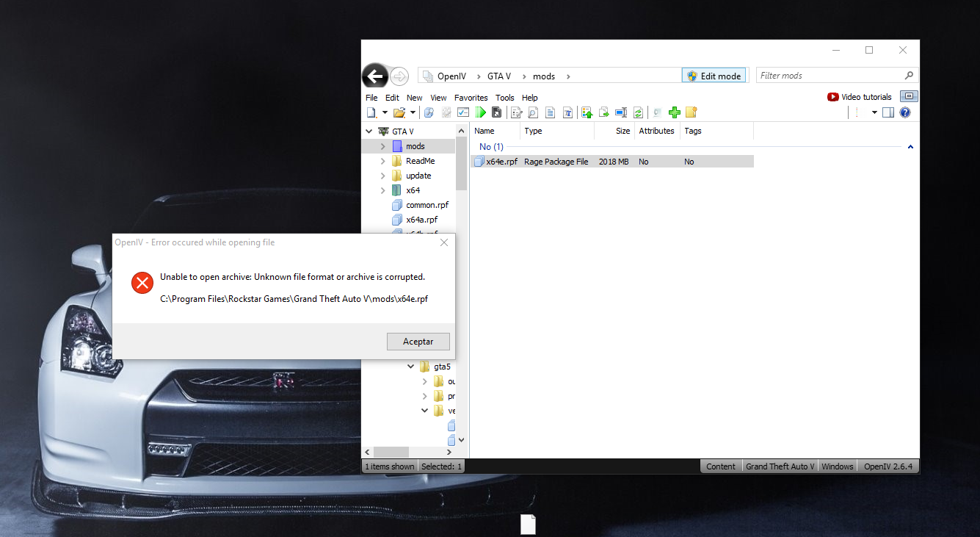Click the page with magnifier toolbar icon
This screenshot has width=980, height=537.
click(x=533, y=112)
